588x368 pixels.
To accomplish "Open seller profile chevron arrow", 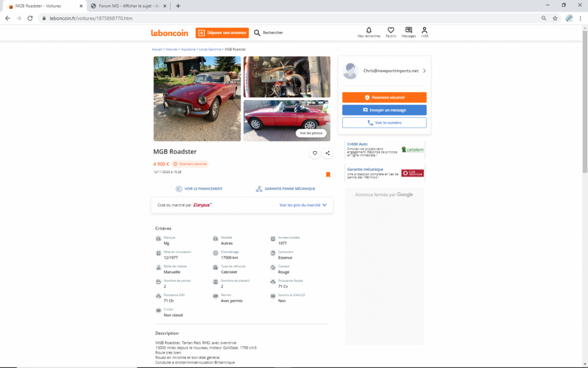I will 424,71.
